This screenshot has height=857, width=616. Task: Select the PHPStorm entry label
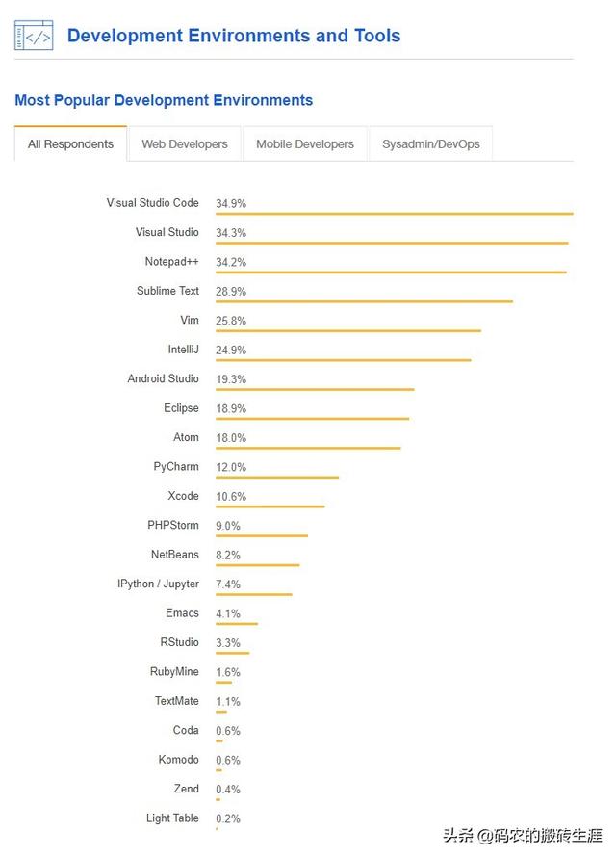point(173,526)
